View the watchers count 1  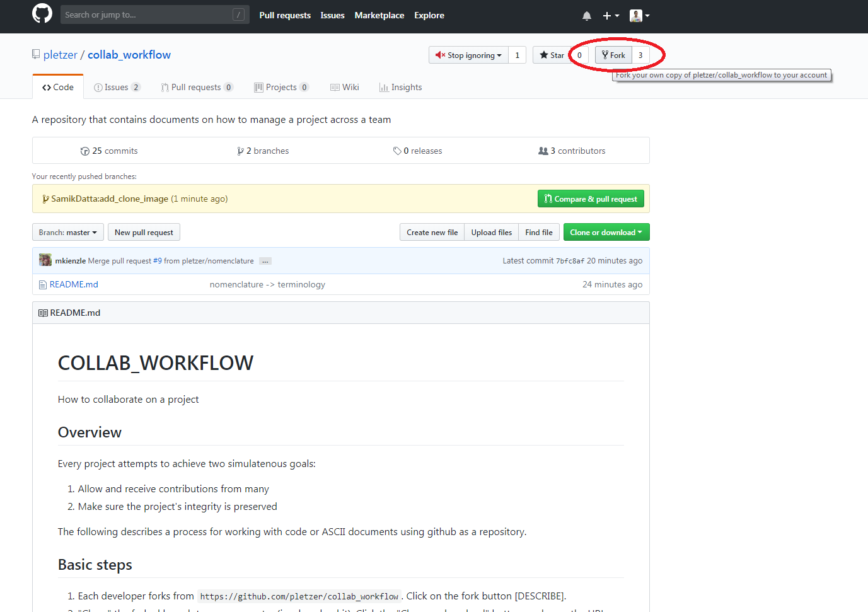pyautogui.click(x=518, y=55)
